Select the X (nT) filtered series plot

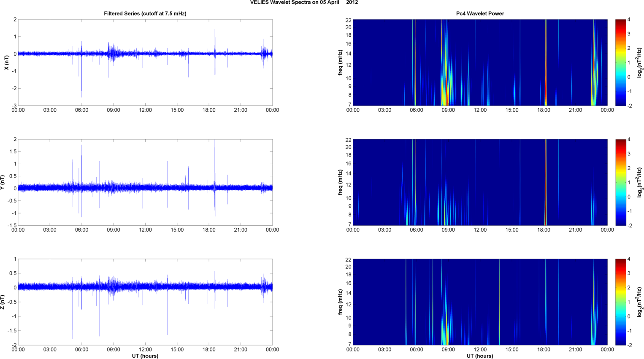pos(145,62)
